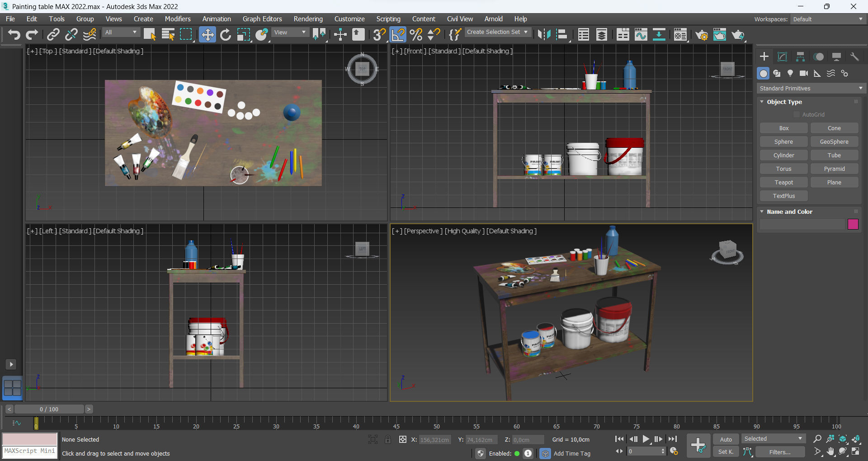Open the Scene Explorer from the toolbar
The image size is (868, 461).
[x=584, y=34]
